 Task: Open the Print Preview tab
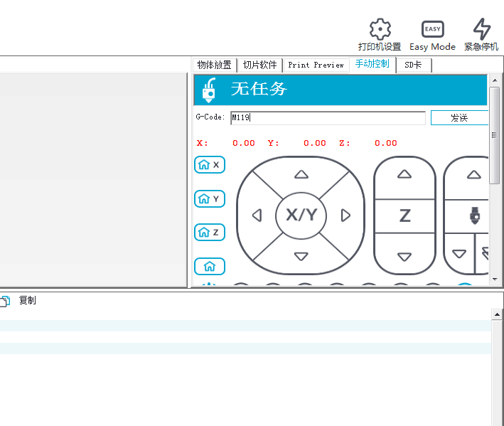pyautogui.click(x=316, y=65)
